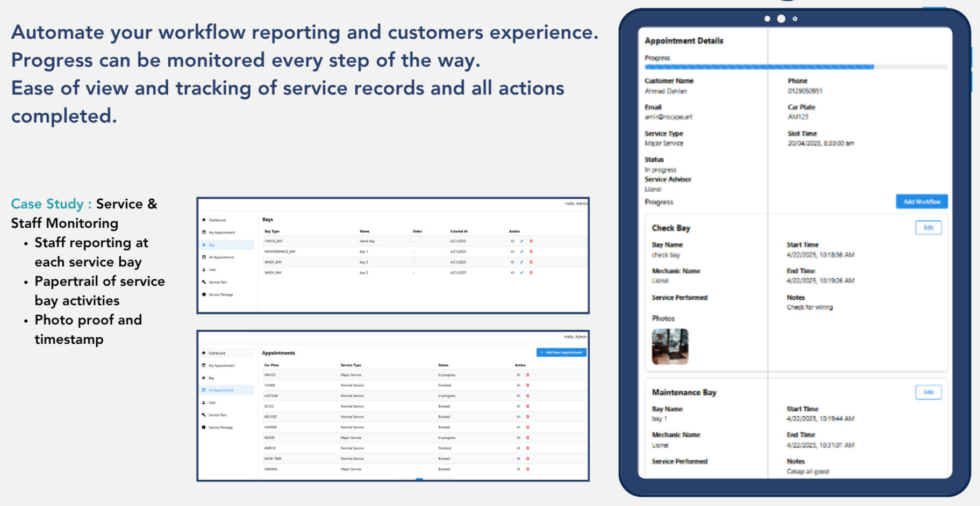Click the pencil icon for bay 1
The image size is (980, 506).
point(521,251)
